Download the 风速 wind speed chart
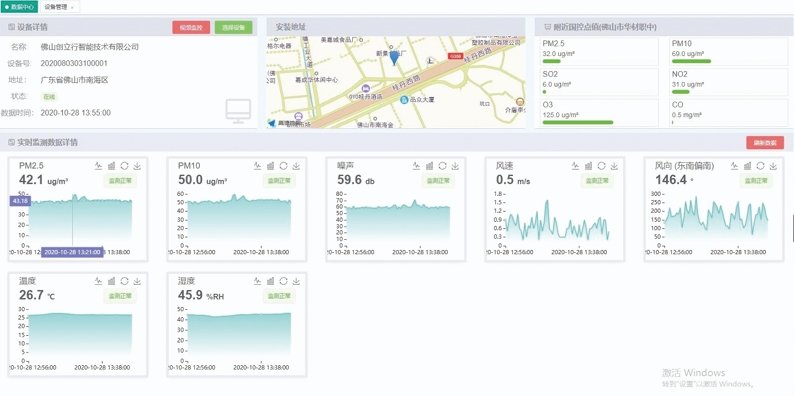Screen dimensions: 794x396 pyautogui.click(x=614, y=166)
